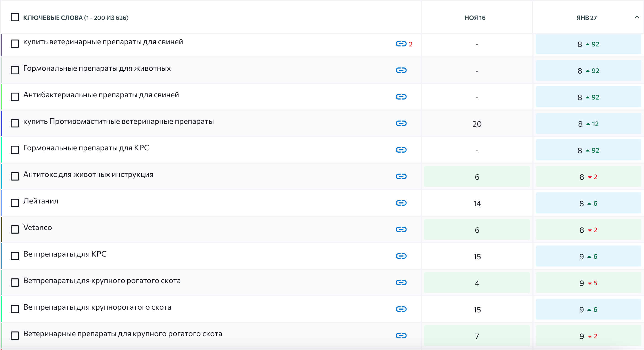Check the Лейтанил keyword row

[15, 203]
